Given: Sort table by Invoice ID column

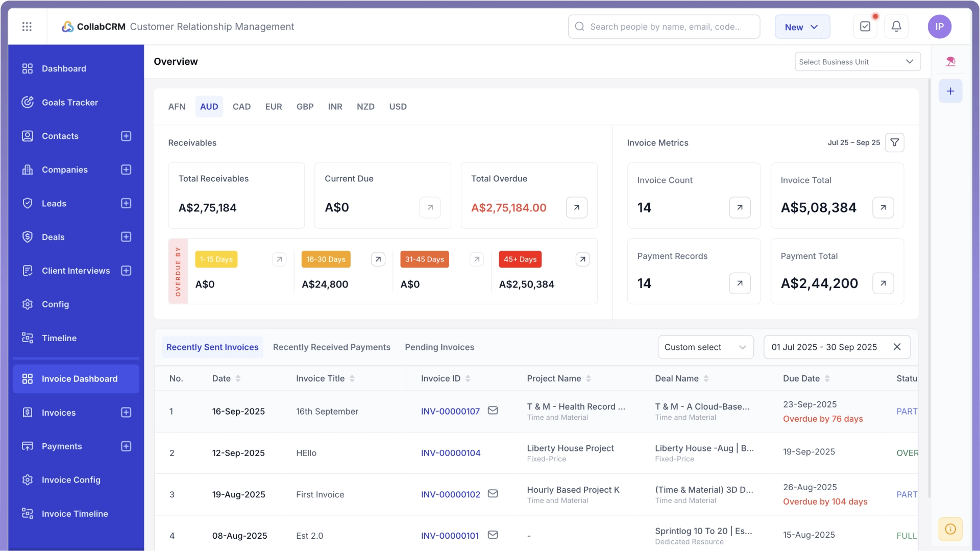Looking at the screenshot, I should click(x=468, y=378).
